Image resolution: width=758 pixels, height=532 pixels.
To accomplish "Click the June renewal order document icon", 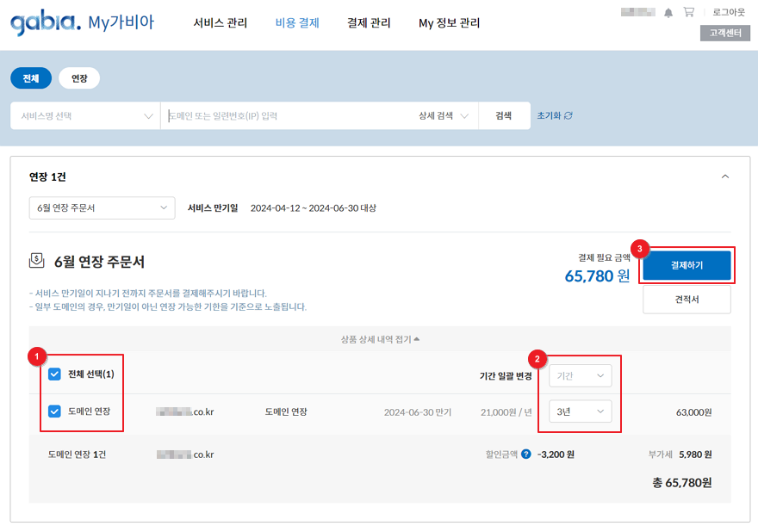I will click(x=36, y=261).
